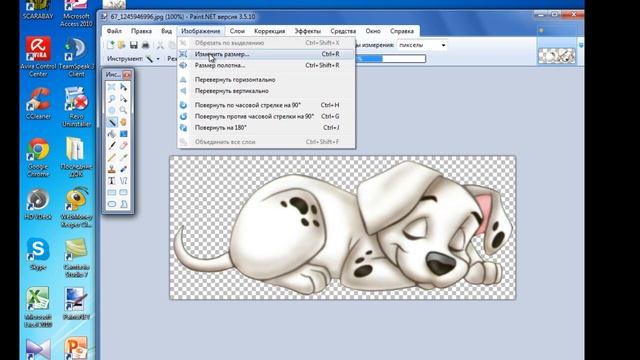
Task: Select the dalmatian image thumbnail tab
Action: click(557, 56)
